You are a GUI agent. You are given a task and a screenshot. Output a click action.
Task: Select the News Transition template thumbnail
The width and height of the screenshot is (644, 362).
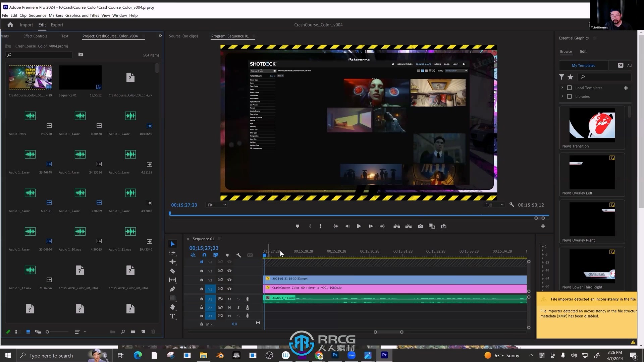pos(592,125)
